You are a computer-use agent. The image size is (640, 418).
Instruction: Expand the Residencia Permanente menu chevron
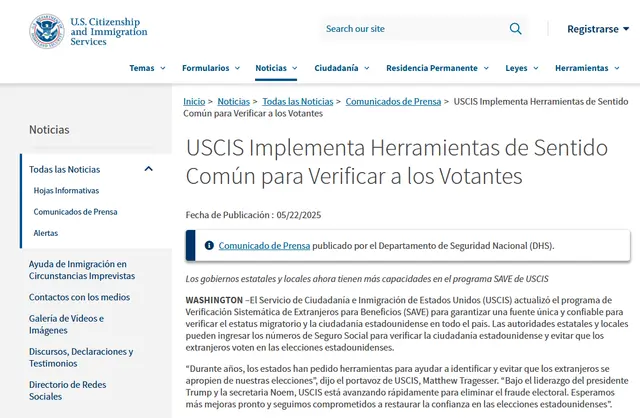[486, 68]
